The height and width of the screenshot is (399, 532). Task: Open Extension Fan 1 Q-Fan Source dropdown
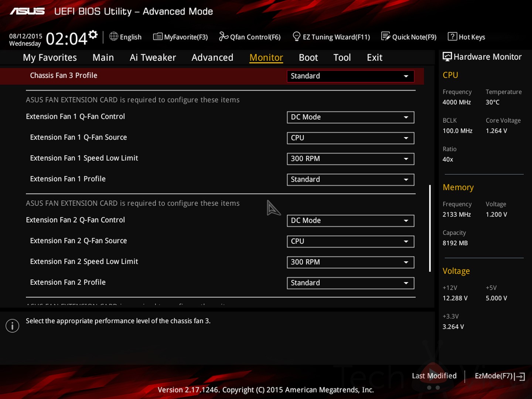click(x=350, y=138)
